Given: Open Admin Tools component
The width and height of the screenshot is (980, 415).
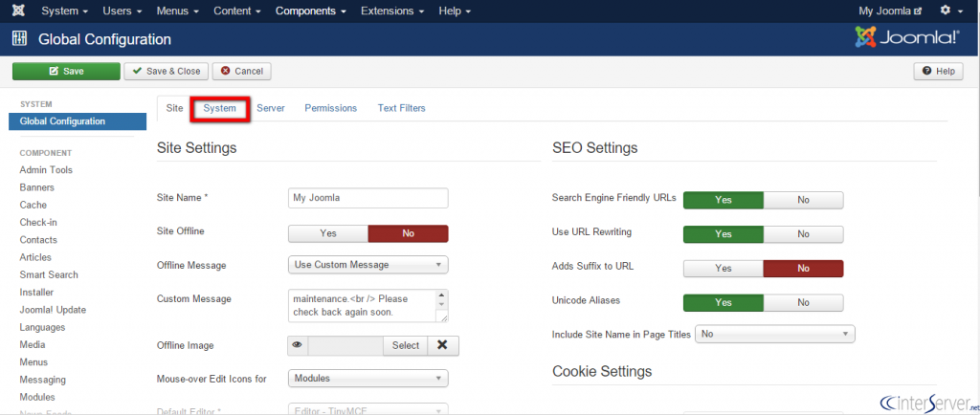Looking at the screenshot, I should [x=46, y=170].
